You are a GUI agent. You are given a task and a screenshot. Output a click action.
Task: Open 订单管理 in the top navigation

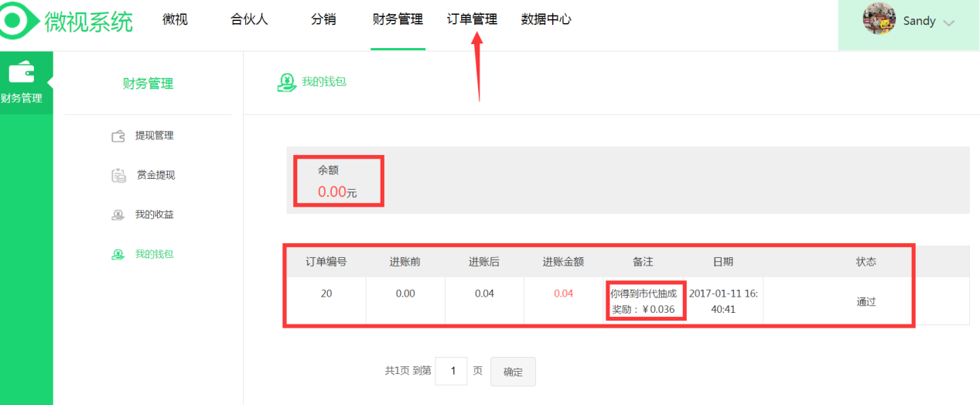(472, 20)
